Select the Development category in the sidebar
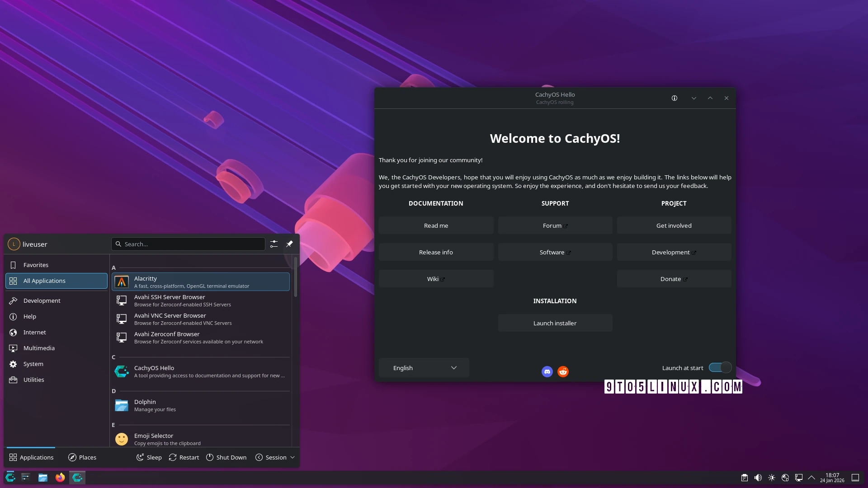868x488 pixels. pos(42,300)
